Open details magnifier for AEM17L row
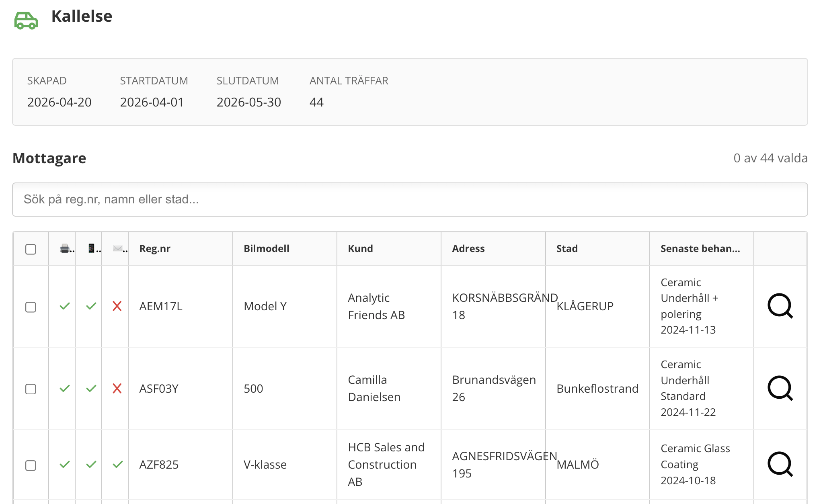Screen dimensions: 821x504 pyautogui.click(x=780, y=306)
